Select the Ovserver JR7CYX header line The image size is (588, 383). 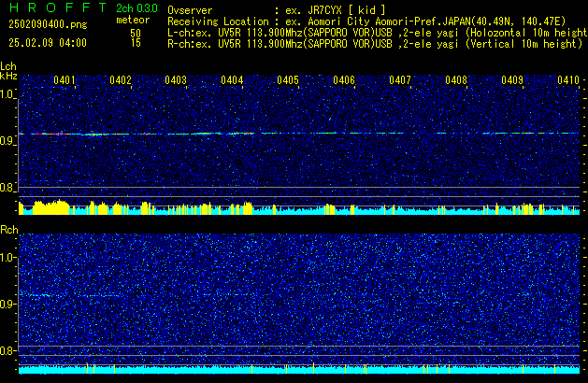277,10
